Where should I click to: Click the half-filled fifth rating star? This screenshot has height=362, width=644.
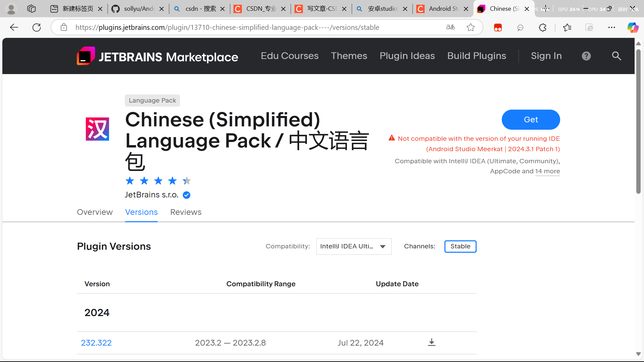186,181
